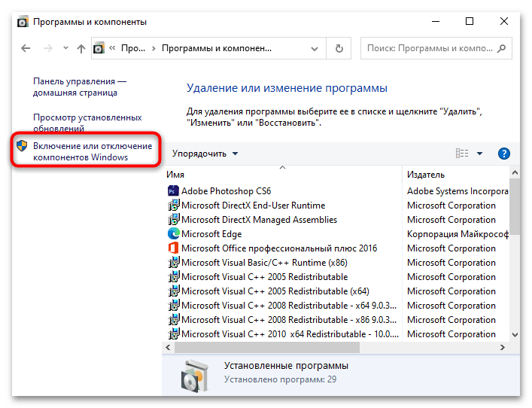Viewport: 532px width, 408px height.
Task: Click Корпорация Майкрософт publisher cell
Action: (x=458, y=234)
